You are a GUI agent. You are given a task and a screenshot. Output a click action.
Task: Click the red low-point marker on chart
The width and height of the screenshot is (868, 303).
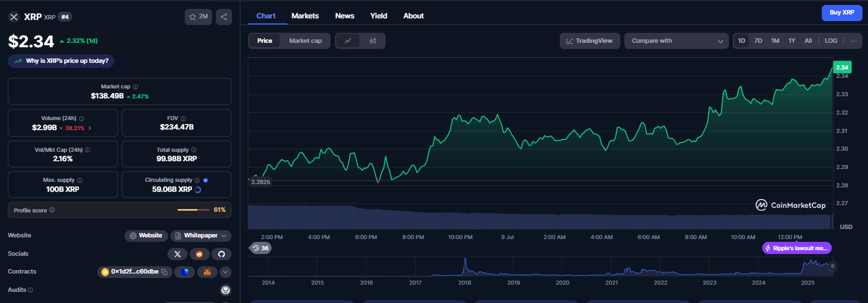click(x=378, y=182)
